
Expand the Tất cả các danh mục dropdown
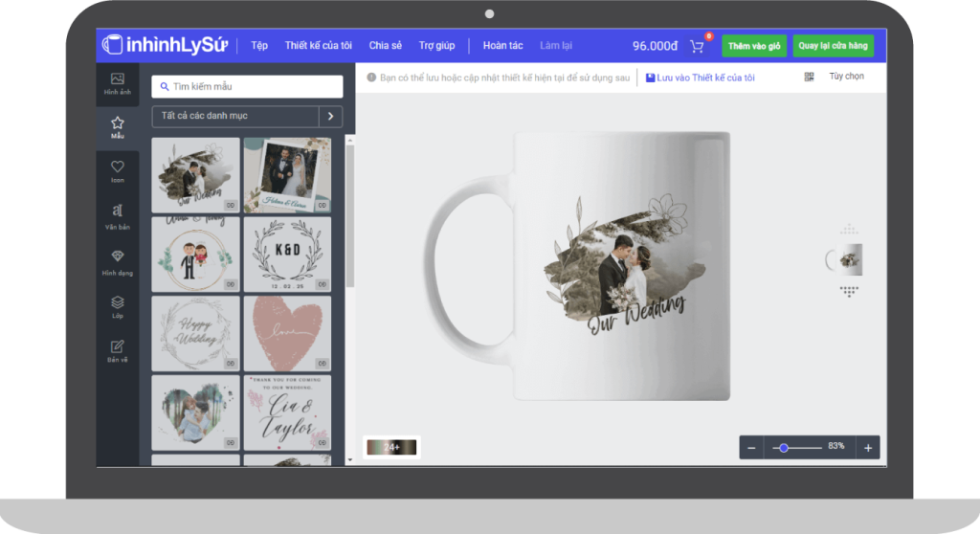(234, 116)
